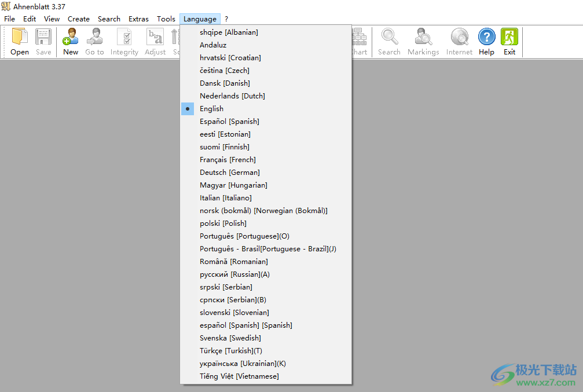Select eesti [Estonian] language
The image size is (583, 392).
pos(266,134)
